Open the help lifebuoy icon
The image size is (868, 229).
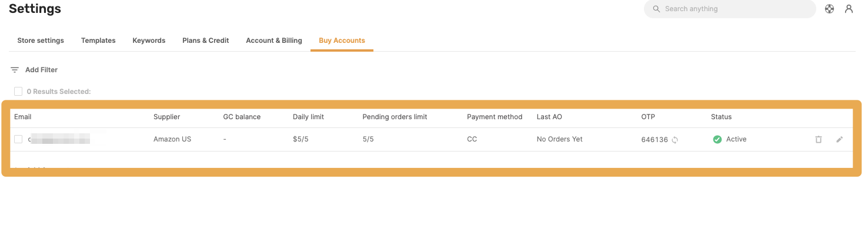coord(829,9)
